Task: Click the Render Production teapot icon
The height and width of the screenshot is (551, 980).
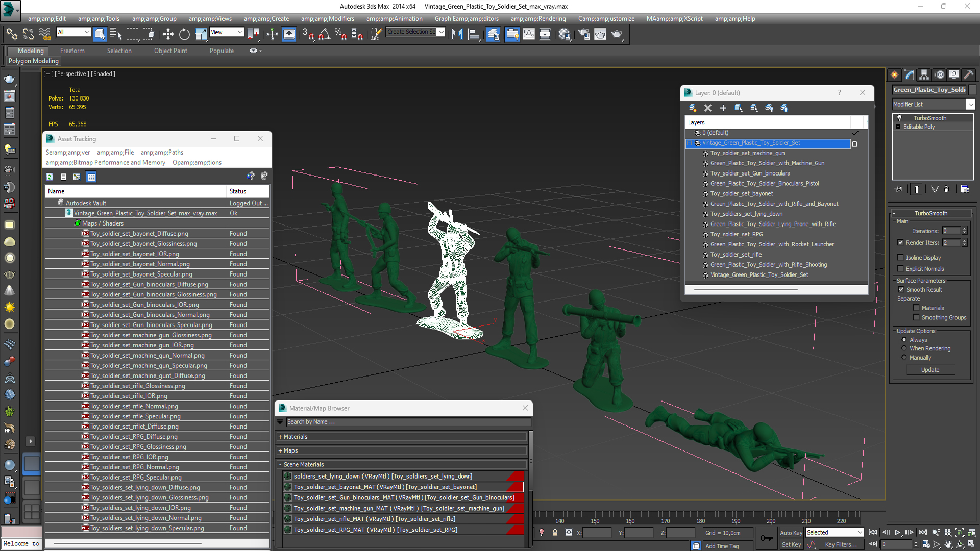Action: coord(617,34)
